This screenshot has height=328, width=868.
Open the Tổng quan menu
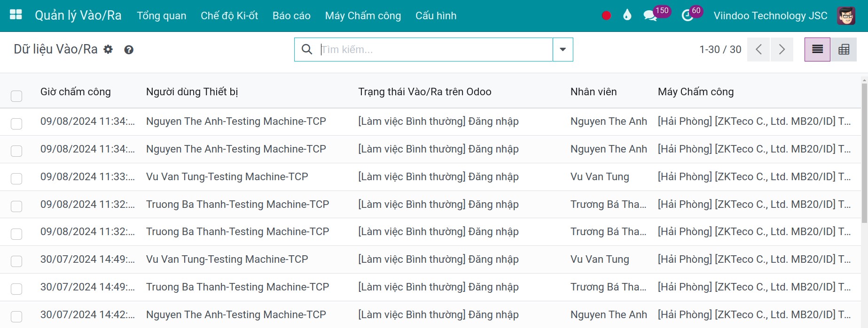(x=162, y=15)
